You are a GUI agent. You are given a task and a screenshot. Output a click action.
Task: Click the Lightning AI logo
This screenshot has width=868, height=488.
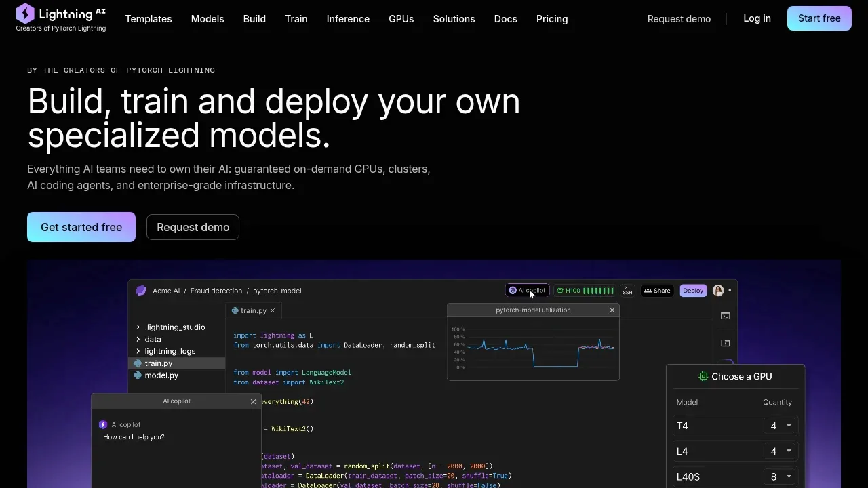click(x=60, y=13)
